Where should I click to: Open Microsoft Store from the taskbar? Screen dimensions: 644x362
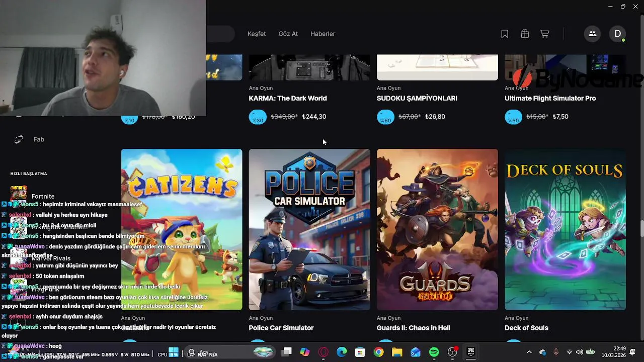(360, 352)
